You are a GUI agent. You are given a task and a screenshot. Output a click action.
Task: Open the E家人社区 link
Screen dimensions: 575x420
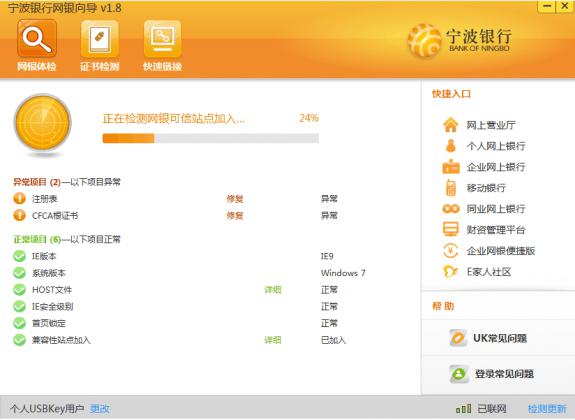(x=489, y=272)
